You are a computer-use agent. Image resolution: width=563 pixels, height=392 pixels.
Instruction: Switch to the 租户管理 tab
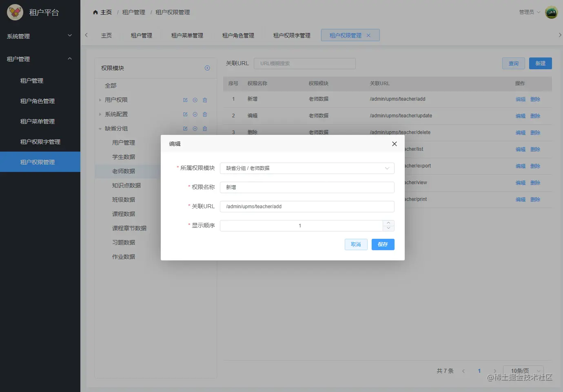tap(142, 35)
